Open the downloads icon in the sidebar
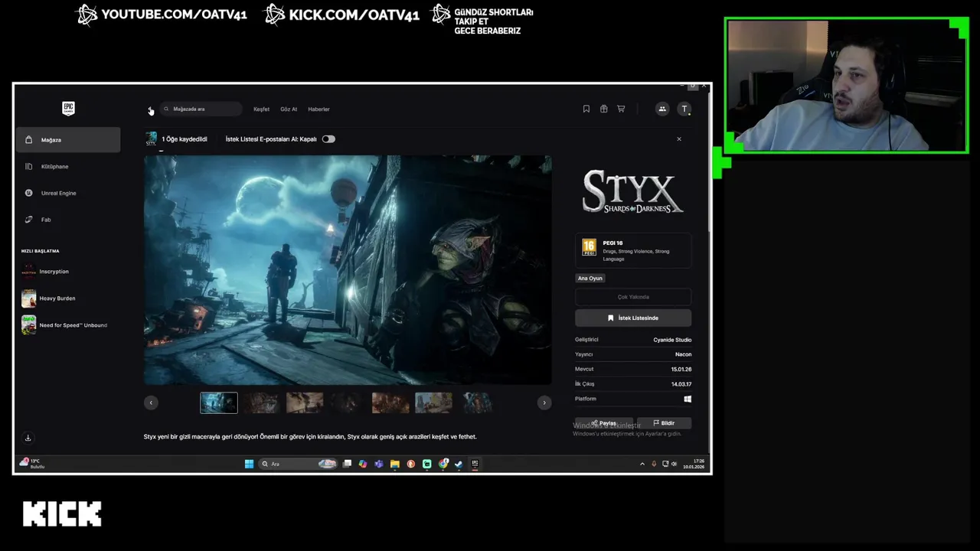Image resolution: width=980 pixels, height=551 pixels. click(28, 438)
